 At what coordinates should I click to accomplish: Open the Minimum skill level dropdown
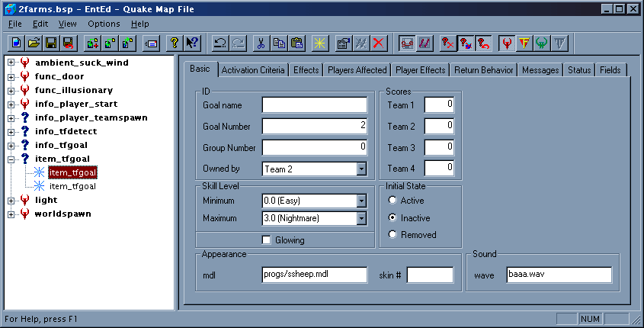(361, 201)
